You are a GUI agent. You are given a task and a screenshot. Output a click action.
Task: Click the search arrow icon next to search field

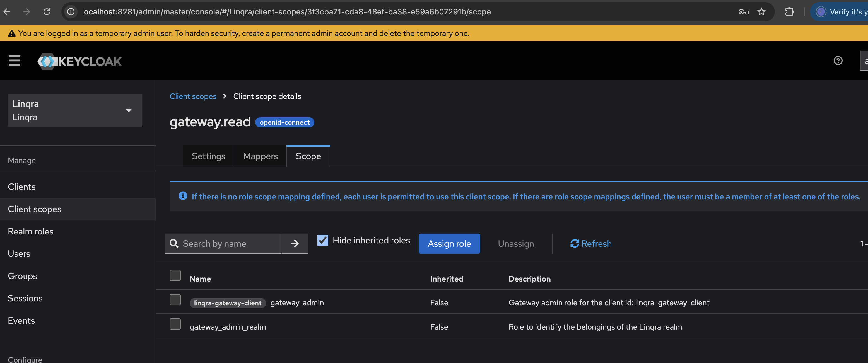click(295, 243)
